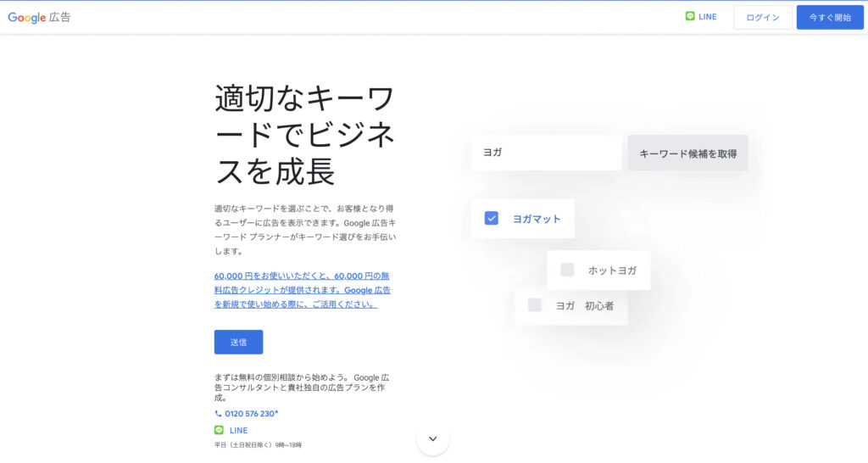Click the LINE icon below phone number
Image resolution: width=868 pixels, height=463 pixels.
tap(219, 430)
